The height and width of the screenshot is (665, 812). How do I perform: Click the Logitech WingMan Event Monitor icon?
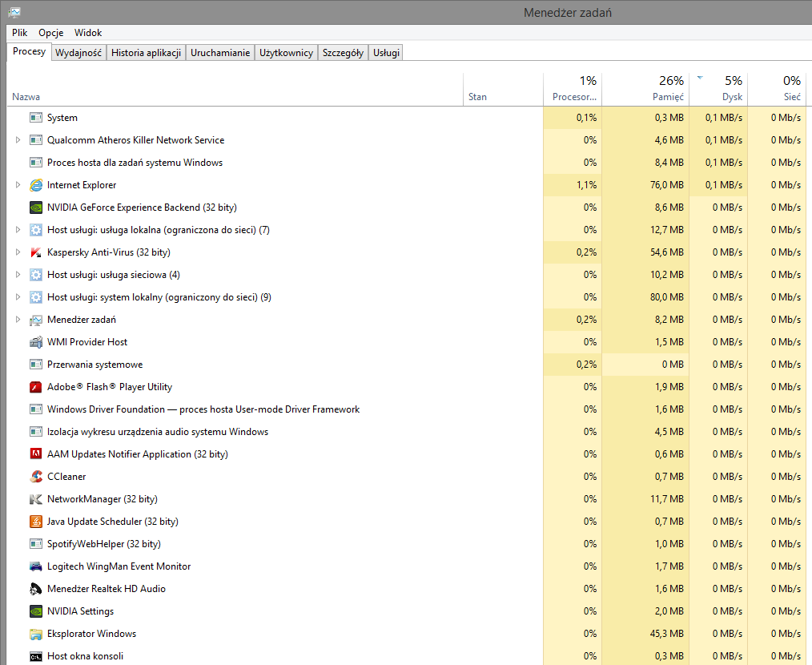click(x=36, y=566)
